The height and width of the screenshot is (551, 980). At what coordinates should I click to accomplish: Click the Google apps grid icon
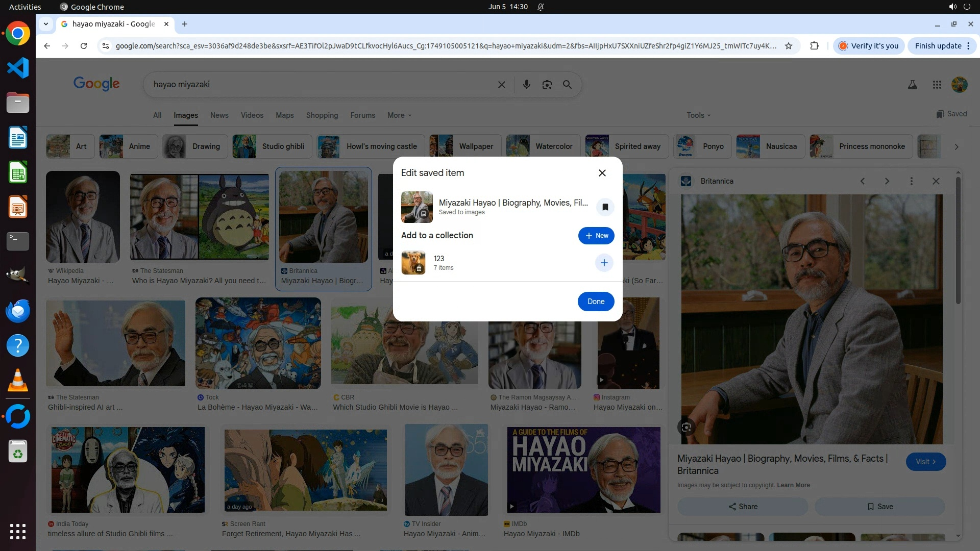[x=937, y=85]
